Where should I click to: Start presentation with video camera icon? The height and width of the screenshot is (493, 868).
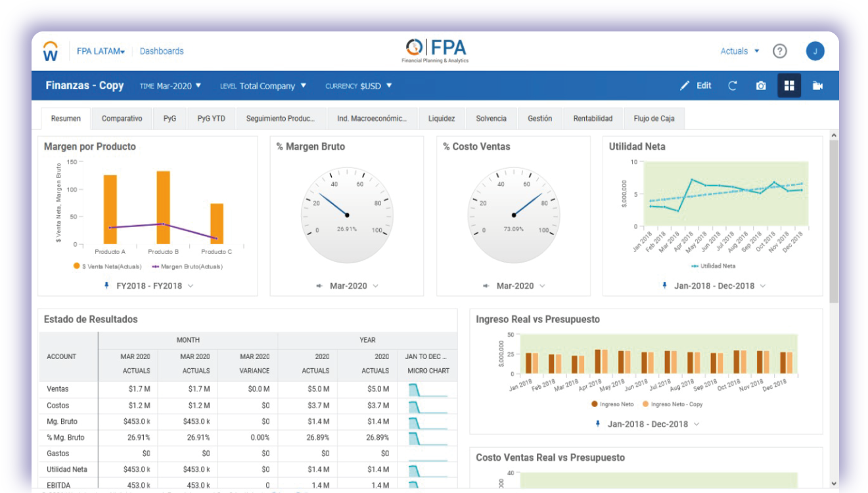pos(817,86)
